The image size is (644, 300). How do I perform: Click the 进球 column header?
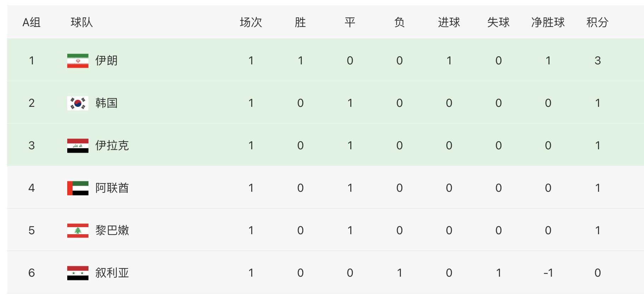[449, 22]
